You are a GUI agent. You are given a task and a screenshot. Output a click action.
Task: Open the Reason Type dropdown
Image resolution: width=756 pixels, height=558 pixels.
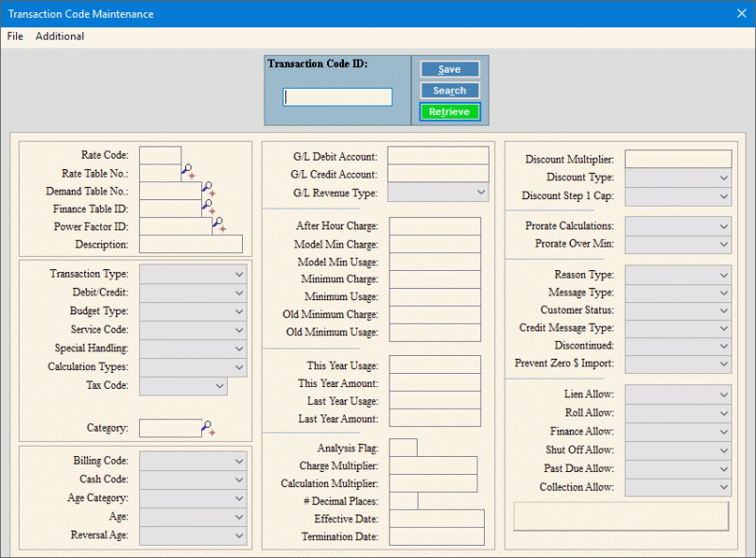pyautogui.click(x=679, y=275)
